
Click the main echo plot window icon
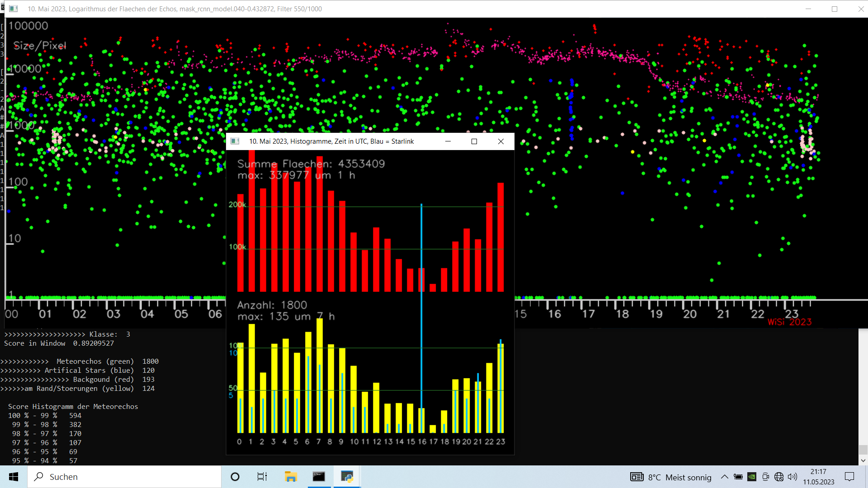pos(14,9)
